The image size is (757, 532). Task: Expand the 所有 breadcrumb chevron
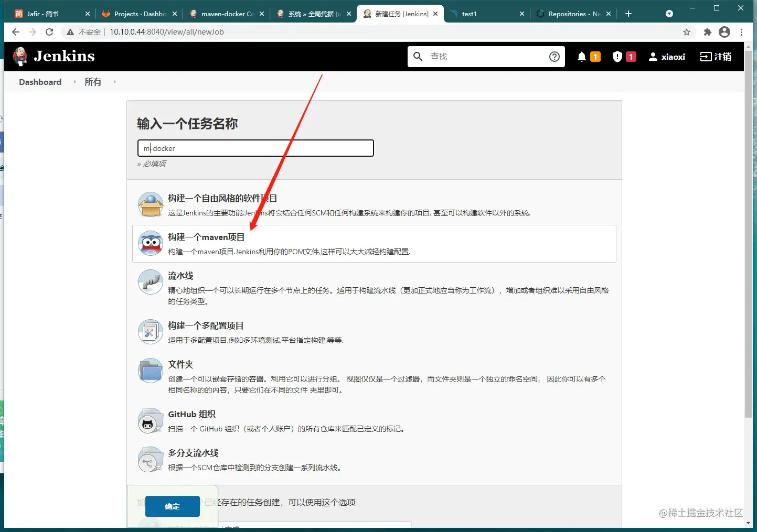(114, 82)
